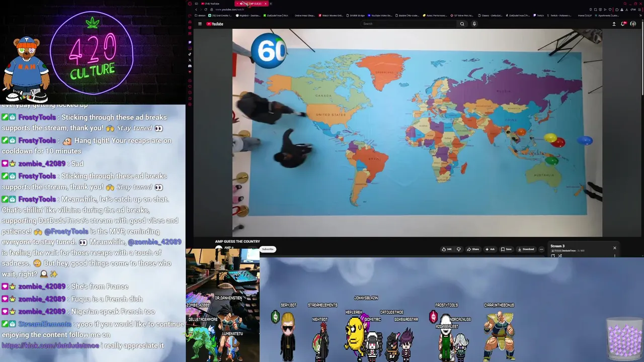
Task: Open Stream 3 playlist options menu
Action: tap(615, 256)
